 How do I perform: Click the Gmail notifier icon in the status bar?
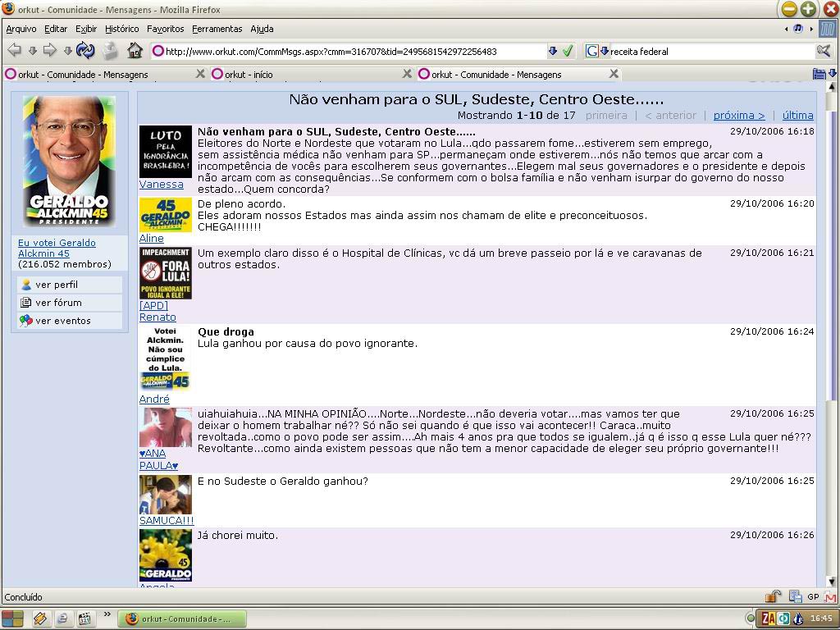pyautogui.click(x=831, y=597)
